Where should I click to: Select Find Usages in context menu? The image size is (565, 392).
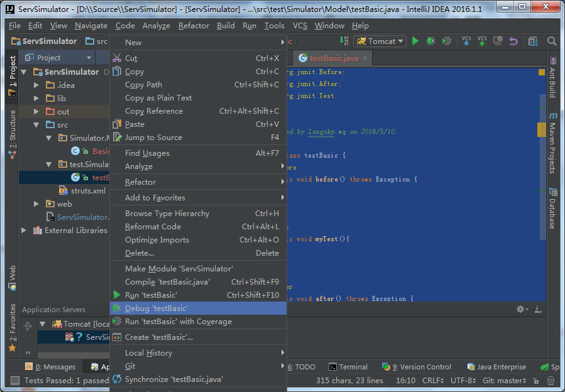(198, 153)
